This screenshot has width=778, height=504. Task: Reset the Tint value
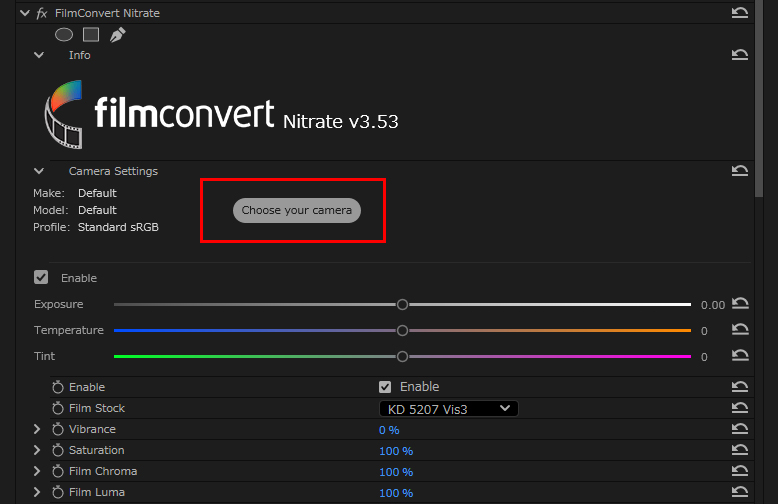(740, 355)
